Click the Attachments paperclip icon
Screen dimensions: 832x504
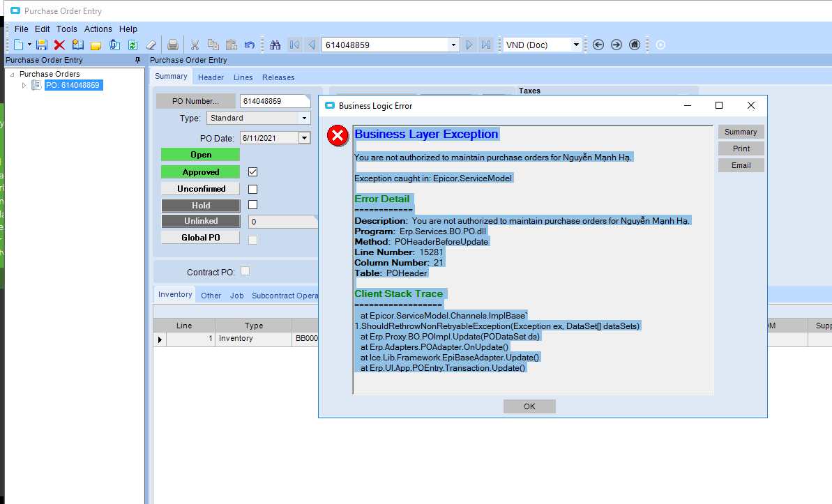114,45
